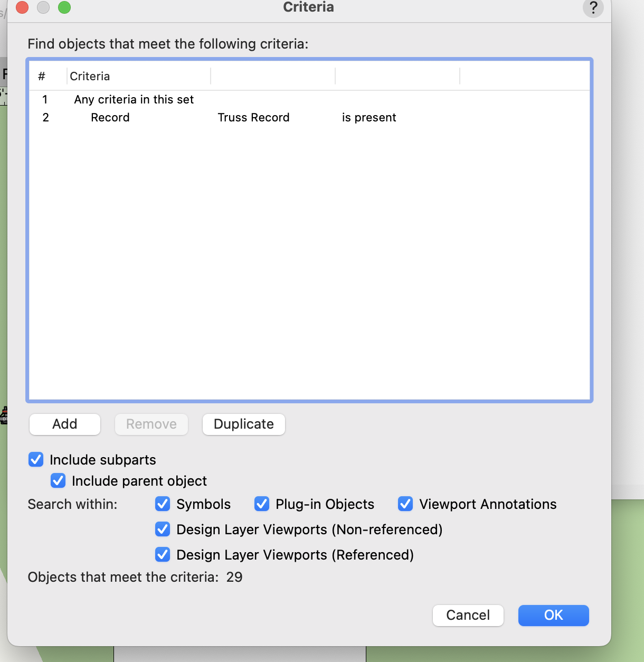Screen dimensions: 644x662
Task: Uncheck Include subparts checkbox
Action: point(36,460)
